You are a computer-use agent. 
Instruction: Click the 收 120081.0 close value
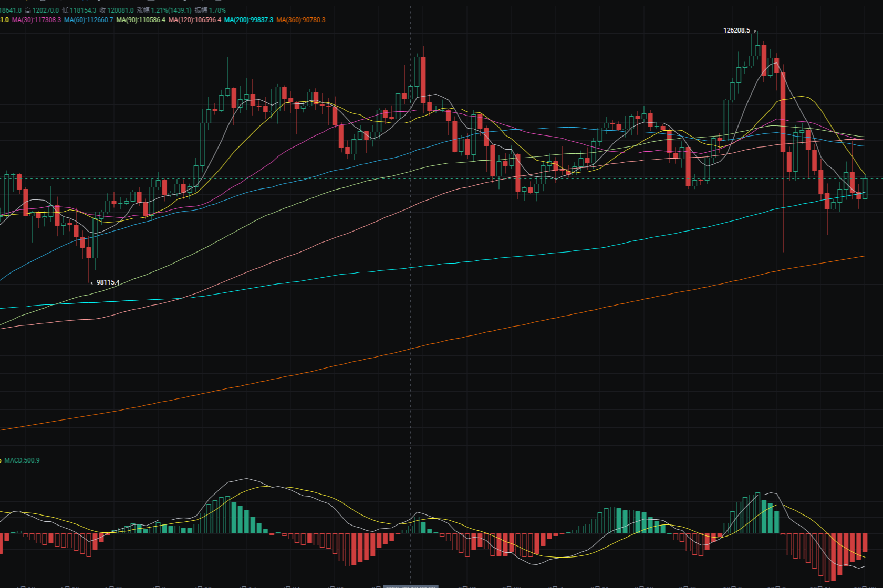pos(117,10)
